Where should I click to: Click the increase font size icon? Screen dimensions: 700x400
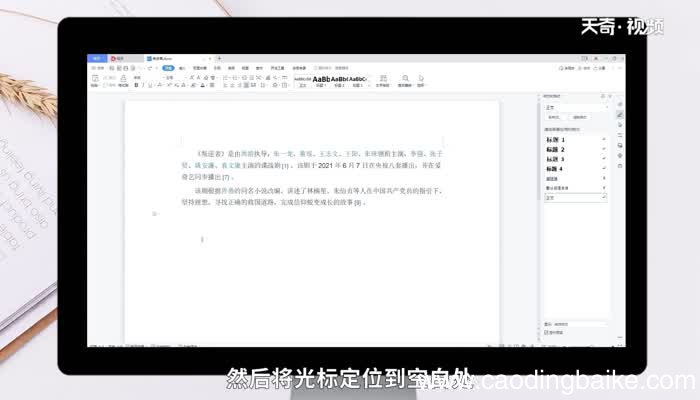pyautogui.click(x=192, y=78)
